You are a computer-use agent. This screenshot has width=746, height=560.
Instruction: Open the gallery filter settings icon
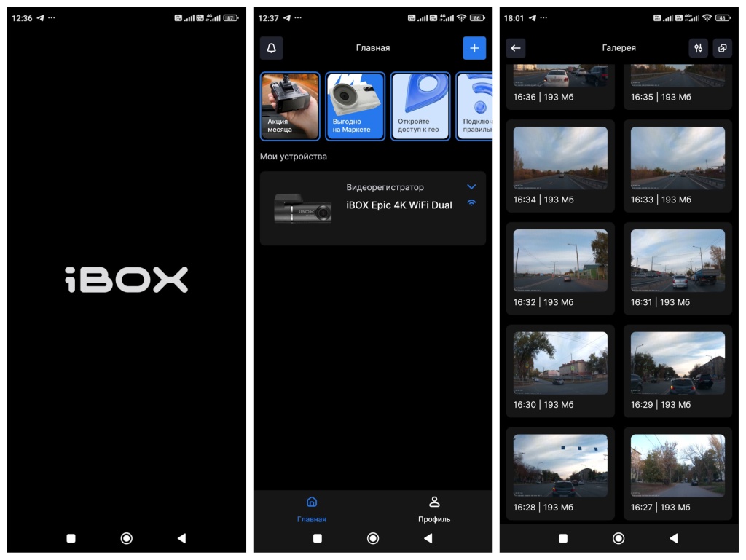coord(698,48)
